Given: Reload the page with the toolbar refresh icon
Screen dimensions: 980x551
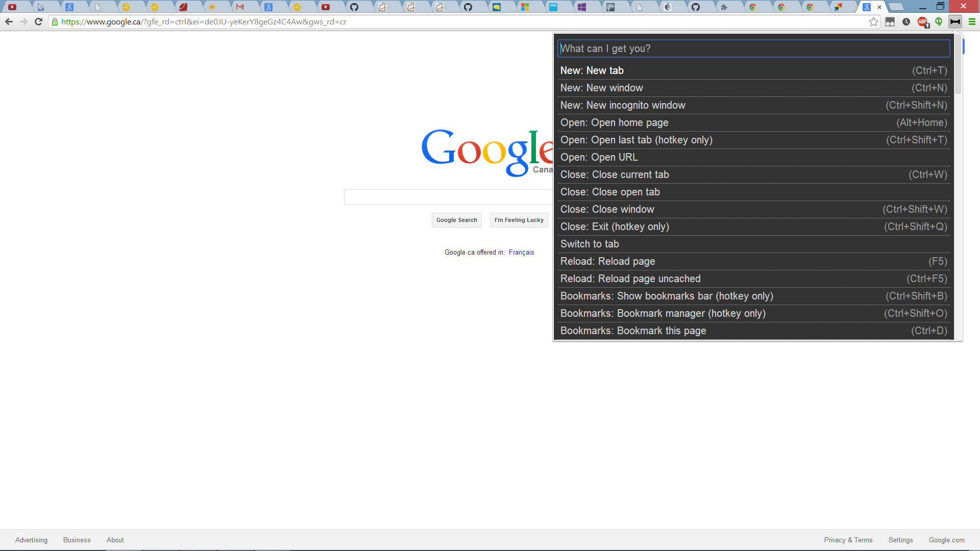Looking at the screenshot, I should 38,22.
